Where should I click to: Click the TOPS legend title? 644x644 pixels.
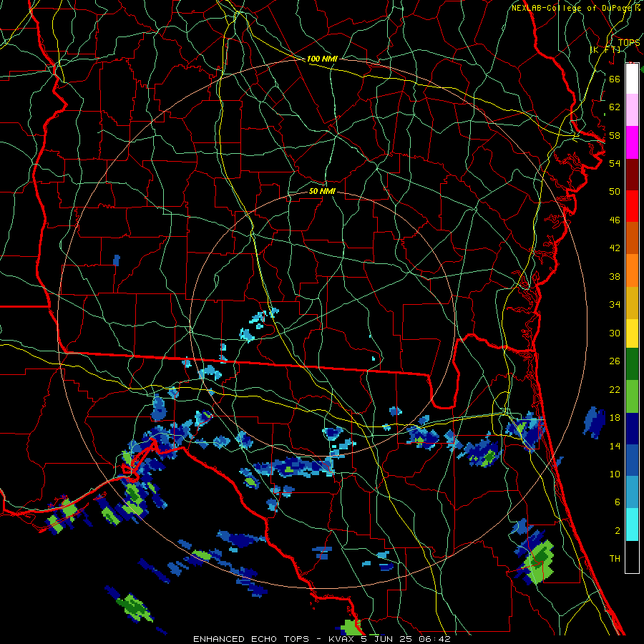(x=629, y=43)
